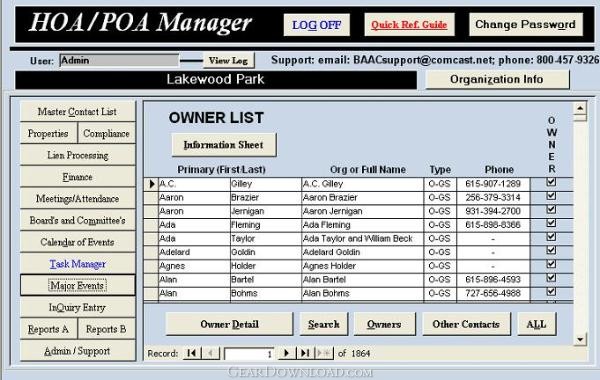600x380 pixels.
Task: Create a new record with navigation asterisk
Action: [324, 353]
